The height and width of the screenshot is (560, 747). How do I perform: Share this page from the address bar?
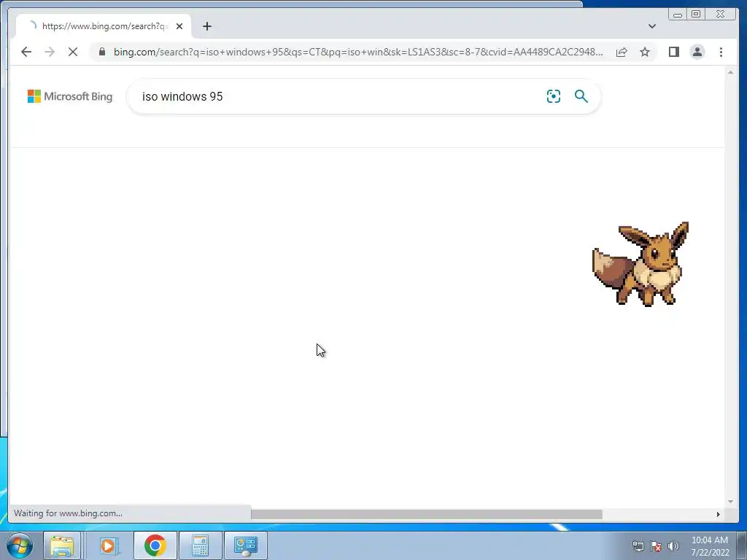[x=622, y=52]
